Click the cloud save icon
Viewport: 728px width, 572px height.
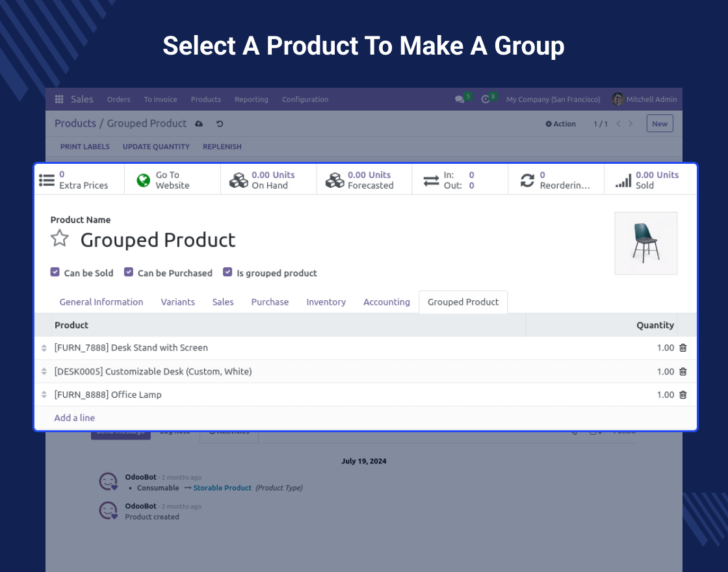tap(199, 124)
